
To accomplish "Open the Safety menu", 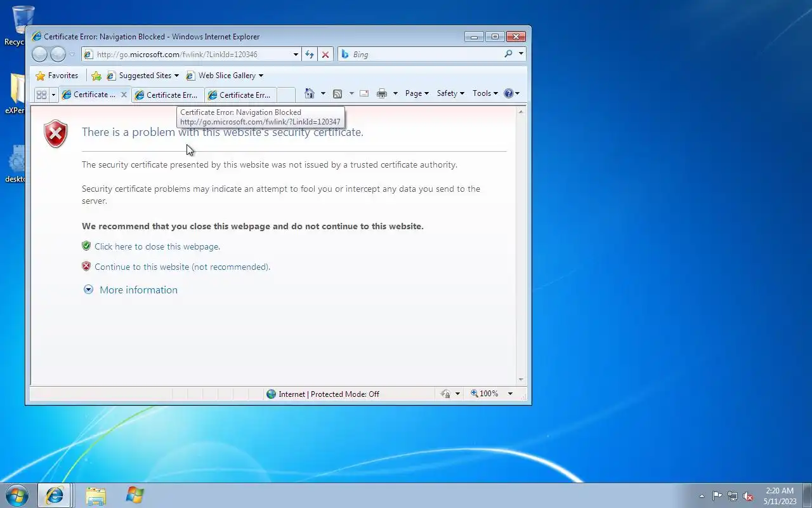I will point(450,93).
